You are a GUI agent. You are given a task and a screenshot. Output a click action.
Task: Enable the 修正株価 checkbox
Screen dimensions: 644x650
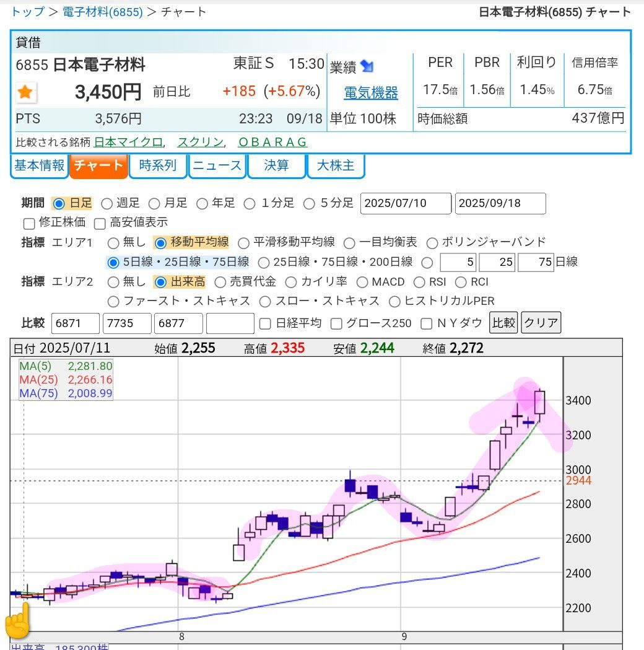coord(28,223)
